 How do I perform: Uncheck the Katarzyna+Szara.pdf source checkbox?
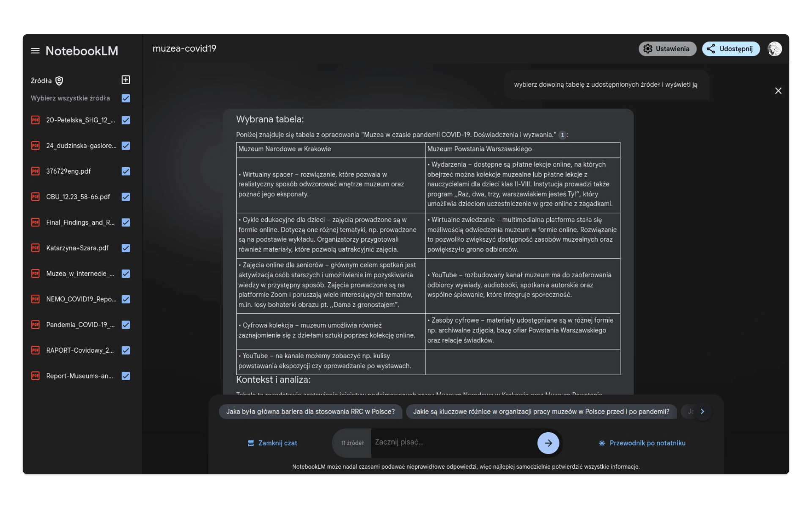[126, 248]
